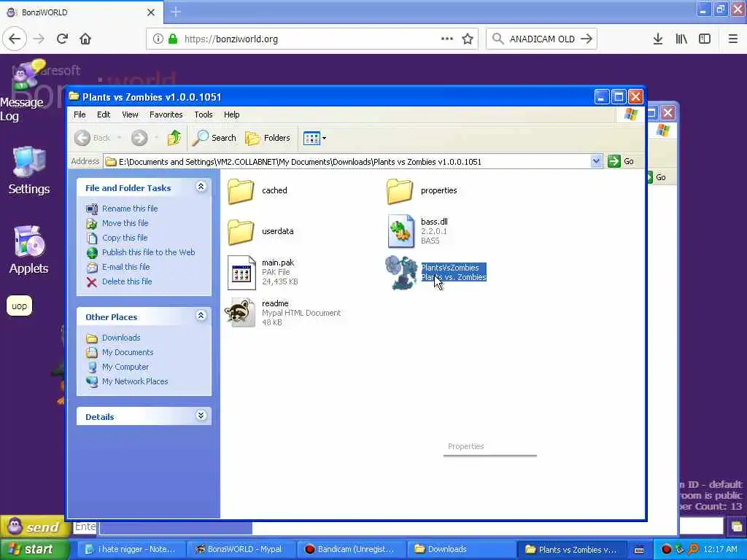
Task: Open BonziWORLD Settings icon
Action: [29, 171]
